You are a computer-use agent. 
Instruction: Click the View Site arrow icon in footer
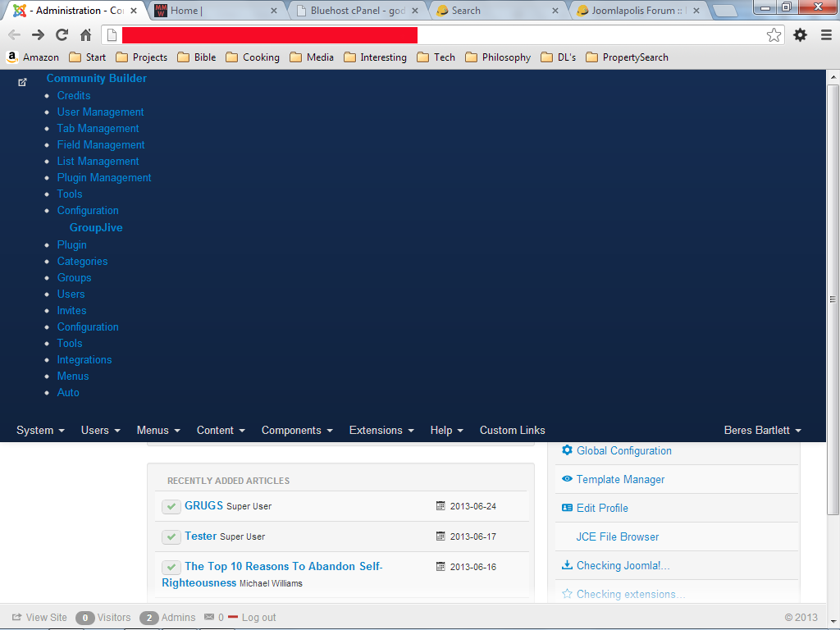point(17,617)
